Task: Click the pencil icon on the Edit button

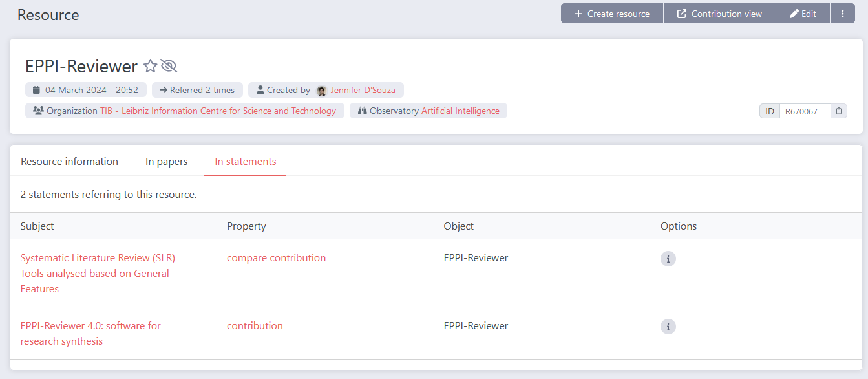Action: click(794, 13)
